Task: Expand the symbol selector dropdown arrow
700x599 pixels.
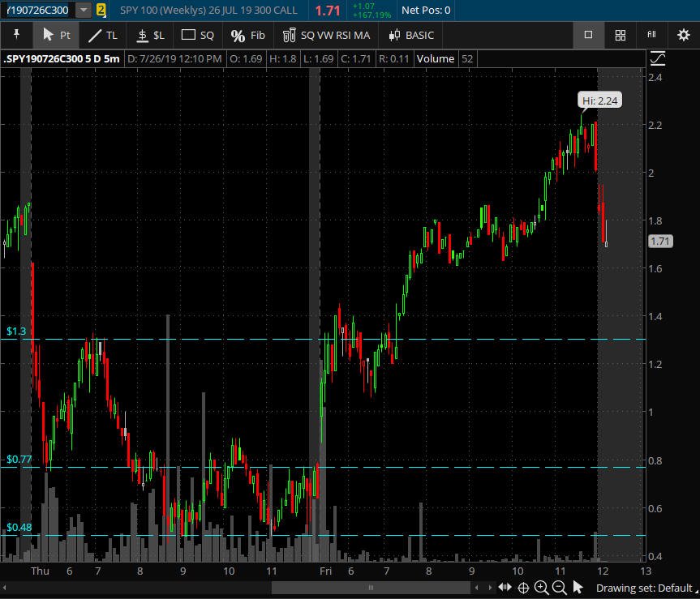Action: [84, 10]
